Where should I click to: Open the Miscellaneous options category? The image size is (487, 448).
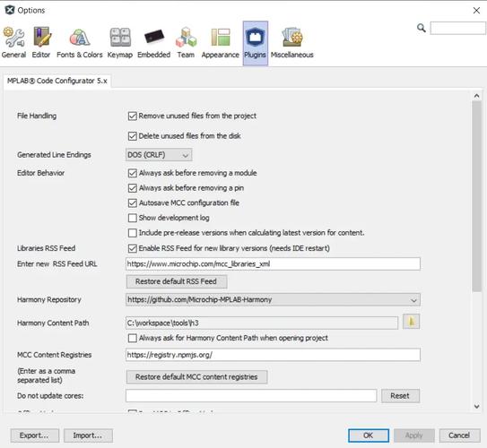click(292, 43)
